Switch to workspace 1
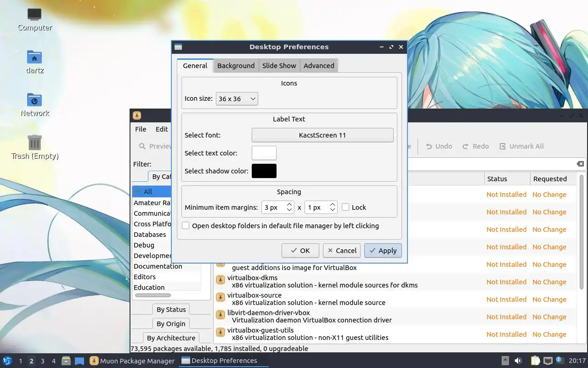The height and width of the screenshot is (368, 588). [21, 361]
